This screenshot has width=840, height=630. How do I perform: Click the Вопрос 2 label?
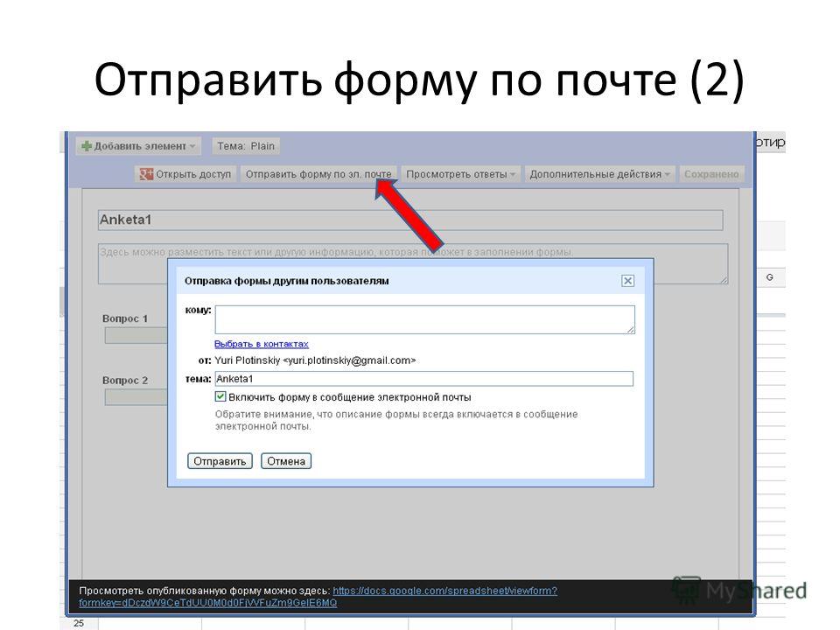click(125, 380)
